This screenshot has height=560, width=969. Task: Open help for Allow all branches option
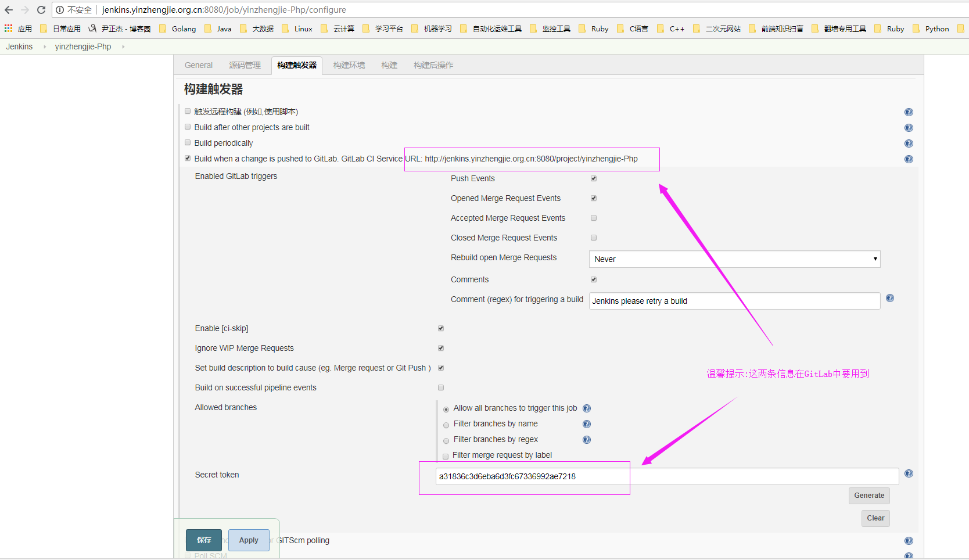(x=587, y=408)
